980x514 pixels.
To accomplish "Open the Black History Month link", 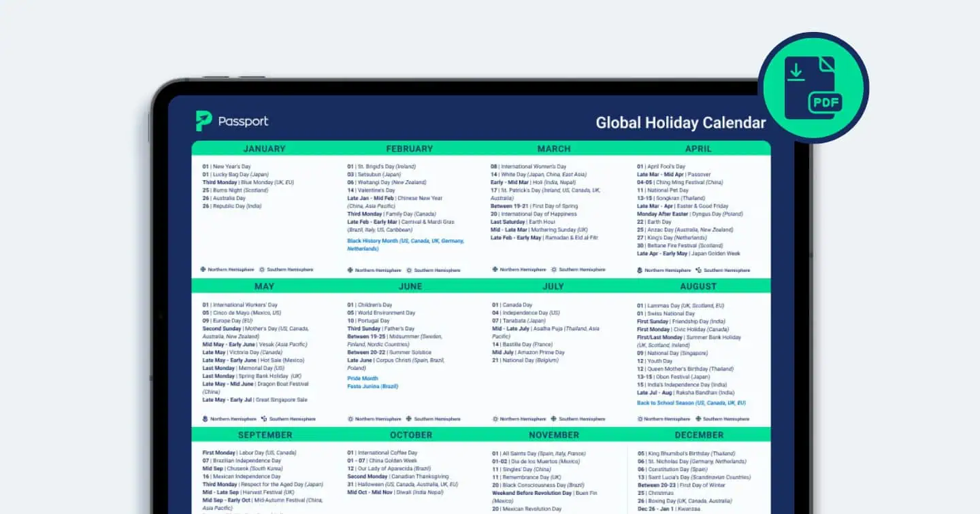I will pos(406,245).
